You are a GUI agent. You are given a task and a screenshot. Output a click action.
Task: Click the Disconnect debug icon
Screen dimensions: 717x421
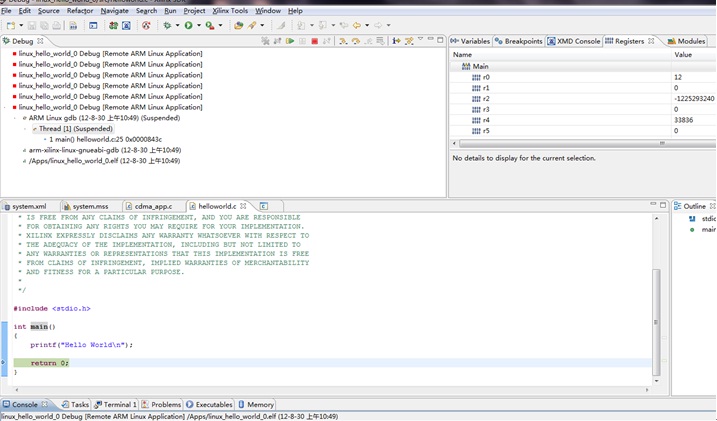pyautogui.click(x=326, y=41)
